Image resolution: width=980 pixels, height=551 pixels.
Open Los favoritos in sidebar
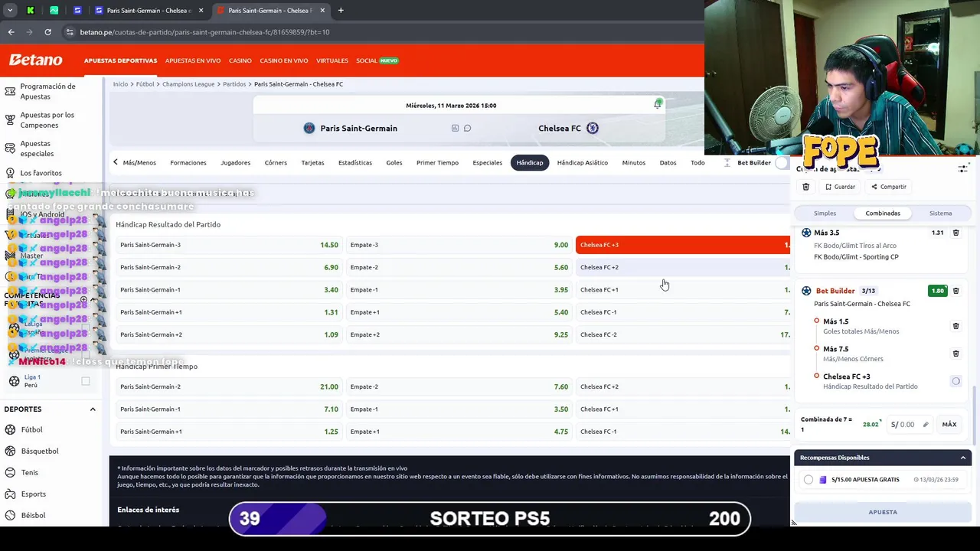[41, 173]
